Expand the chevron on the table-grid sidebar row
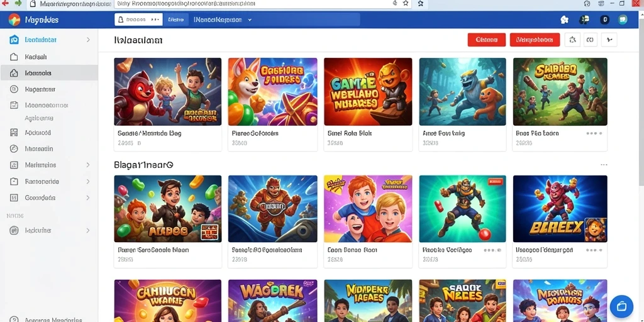This screenshot has height=322, width=644. click(x=88, y=197)
